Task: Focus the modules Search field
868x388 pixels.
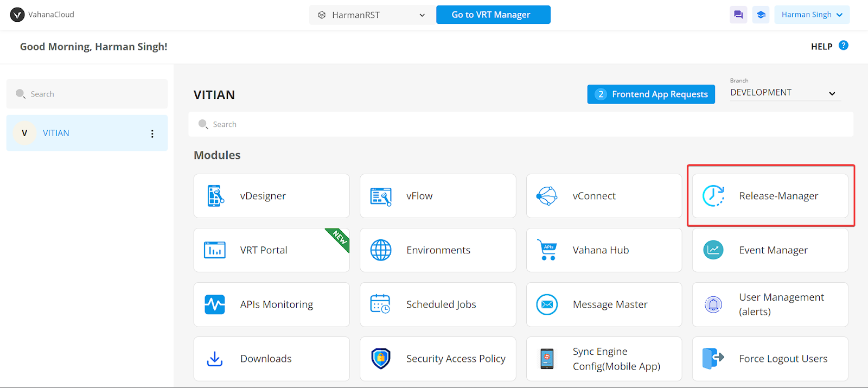Action: (x=521, y=124)
